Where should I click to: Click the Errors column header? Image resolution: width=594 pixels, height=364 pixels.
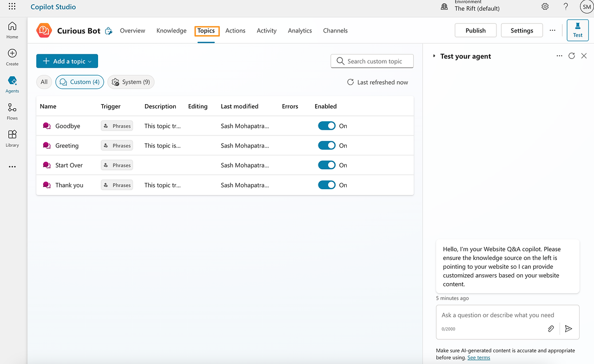(x=290, y=106)
